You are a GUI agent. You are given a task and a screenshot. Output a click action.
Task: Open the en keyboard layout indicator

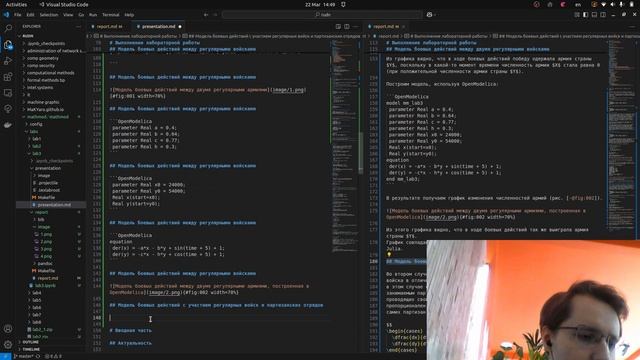(x=578, y=4)
